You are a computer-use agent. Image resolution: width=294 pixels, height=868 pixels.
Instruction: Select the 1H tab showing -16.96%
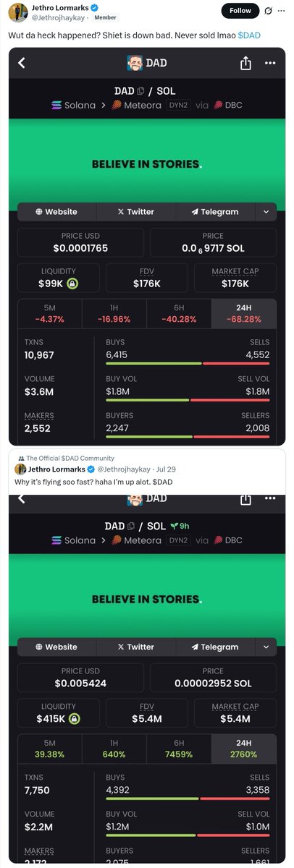(x=114, y=313)
